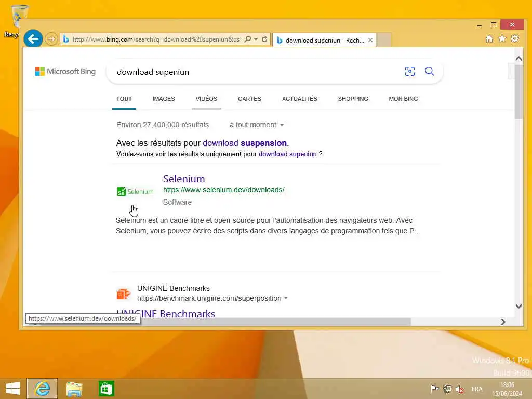Click the 'download supeniun' exact results link
Viewport: 532px width, 399px height.
(287, 154)
